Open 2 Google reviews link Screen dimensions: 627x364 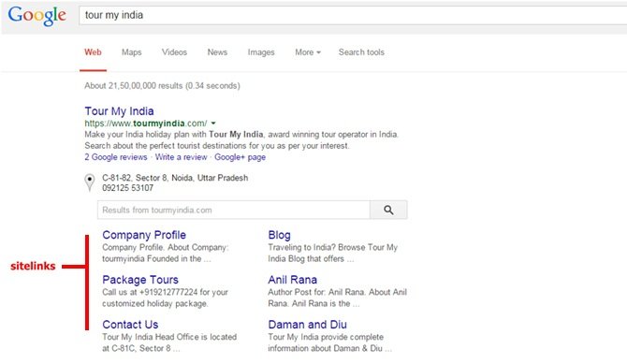pos(116,157)
